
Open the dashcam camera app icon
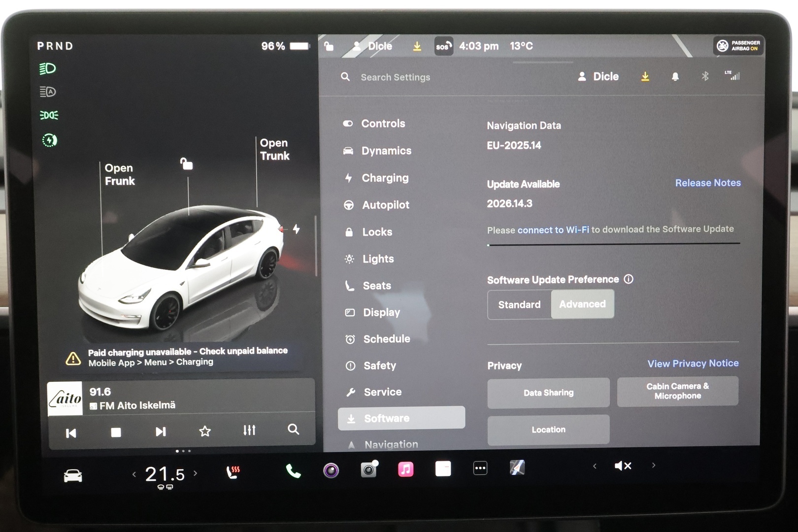[369, 469]
